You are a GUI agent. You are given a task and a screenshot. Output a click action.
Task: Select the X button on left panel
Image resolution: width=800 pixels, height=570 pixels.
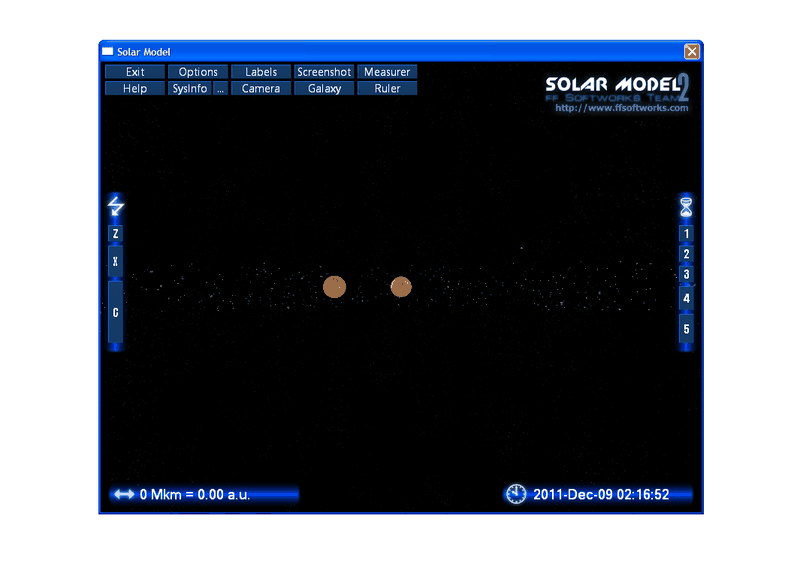click(x=116, y=261)
